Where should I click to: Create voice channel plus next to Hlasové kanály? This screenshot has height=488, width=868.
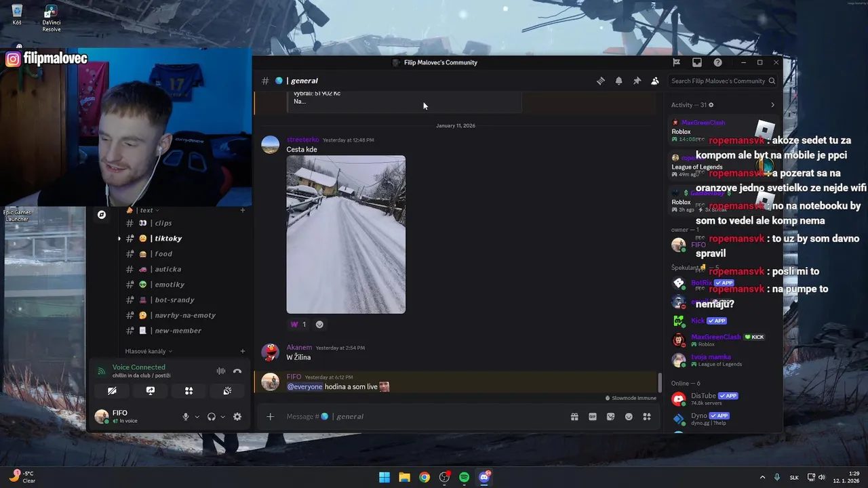243,351
